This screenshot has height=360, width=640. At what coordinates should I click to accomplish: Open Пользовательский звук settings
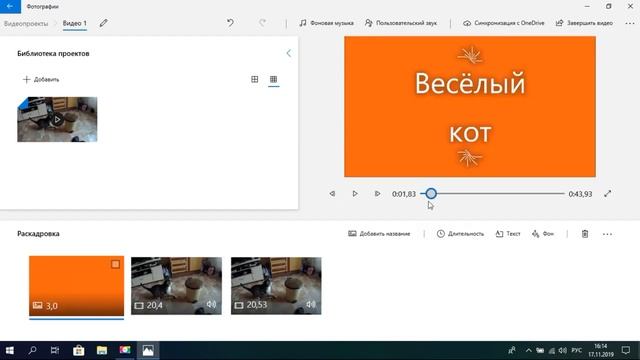click(401, 23)
